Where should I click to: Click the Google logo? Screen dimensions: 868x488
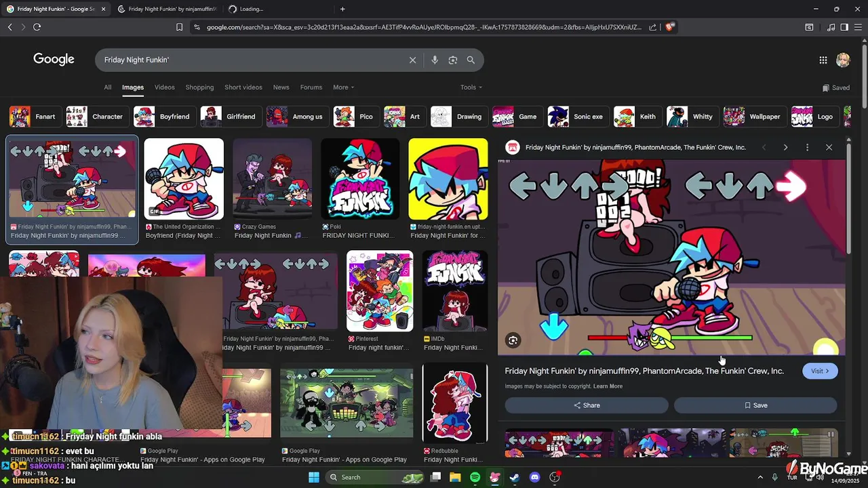coord(54,60)
